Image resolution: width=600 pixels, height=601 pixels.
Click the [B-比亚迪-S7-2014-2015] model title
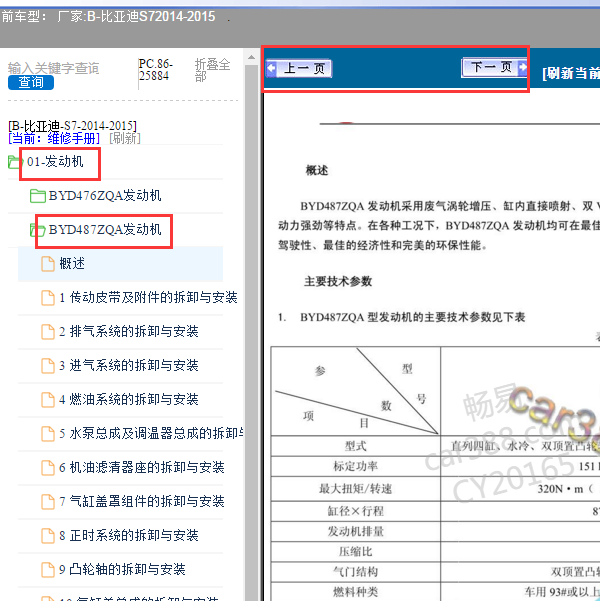[72, 126]
